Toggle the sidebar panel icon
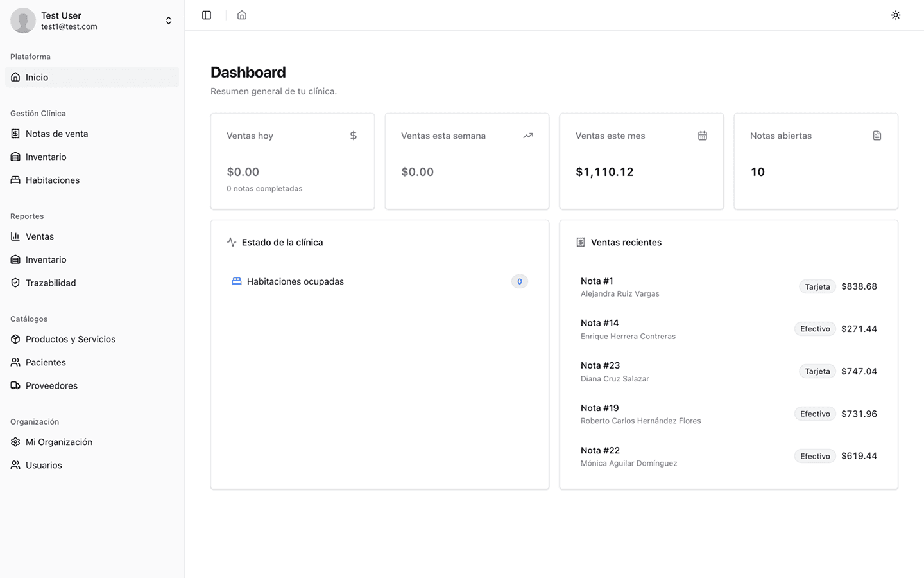 (207, 15)
